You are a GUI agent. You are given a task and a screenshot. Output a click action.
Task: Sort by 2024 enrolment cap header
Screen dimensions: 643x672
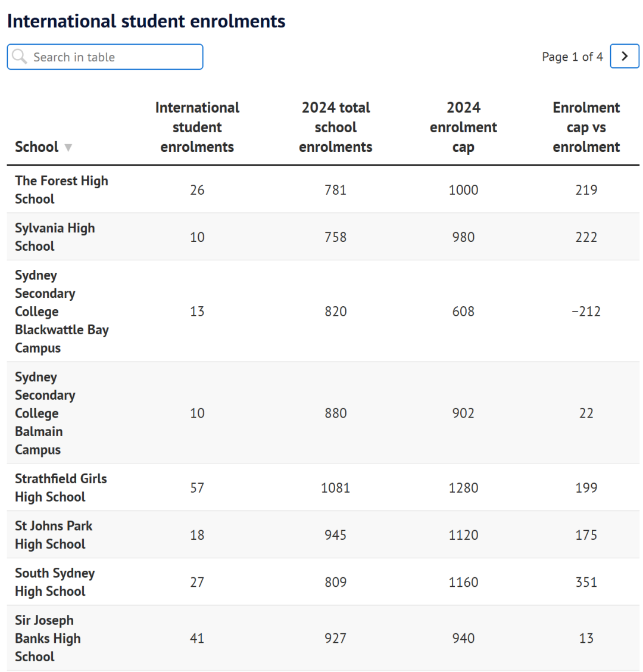464,127
